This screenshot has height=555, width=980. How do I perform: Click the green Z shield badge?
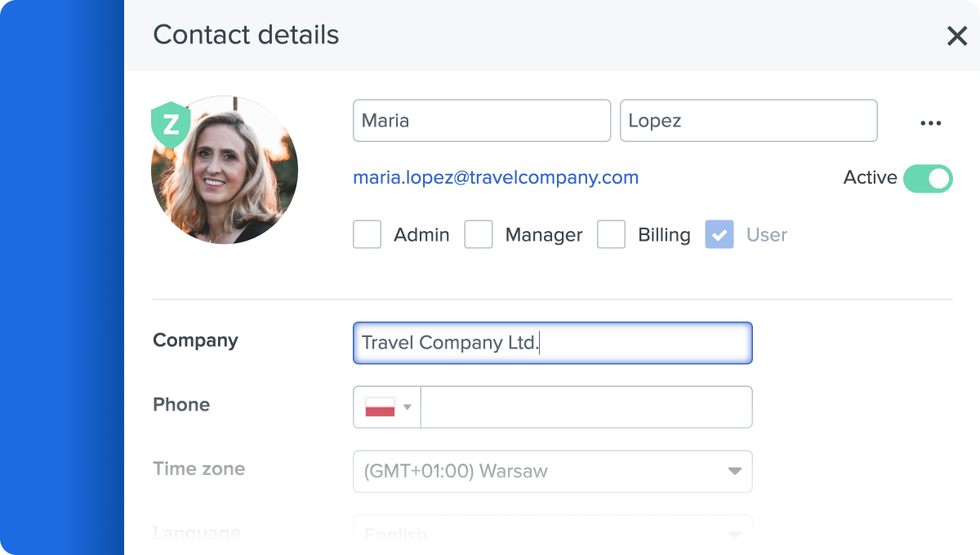[171, 125]
